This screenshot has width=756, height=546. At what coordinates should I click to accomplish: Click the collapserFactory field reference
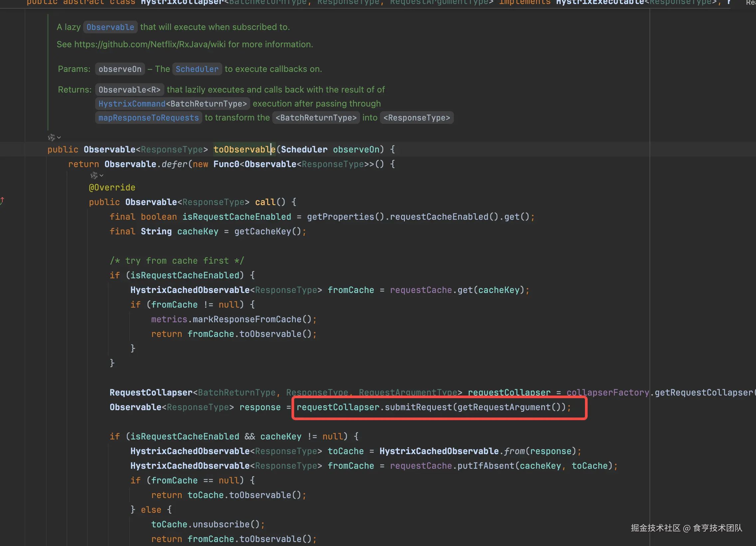pyautogui.click(x=608, y=393)
